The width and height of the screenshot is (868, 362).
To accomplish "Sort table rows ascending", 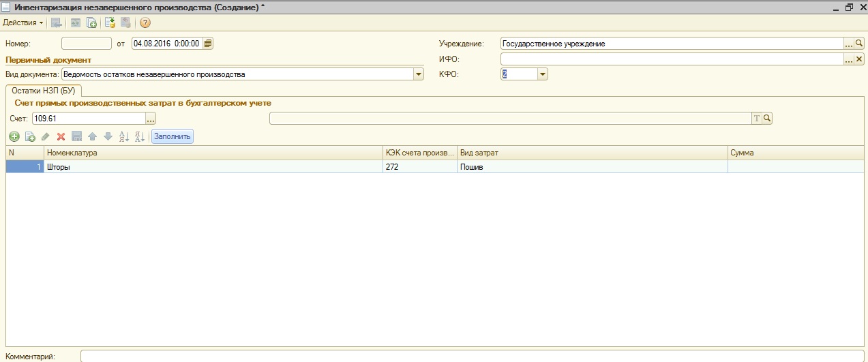I will click(123, 137).
